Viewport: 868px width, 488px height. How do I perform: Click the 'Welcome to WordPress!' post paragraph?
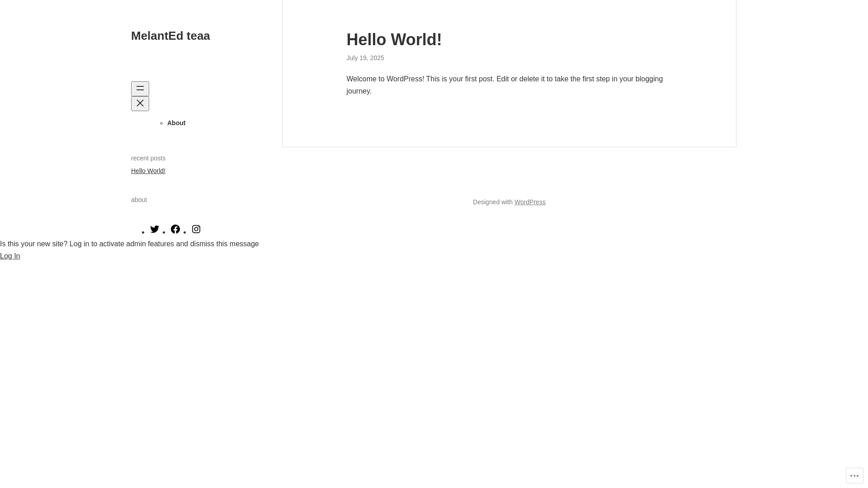click(x=505, y=85)
